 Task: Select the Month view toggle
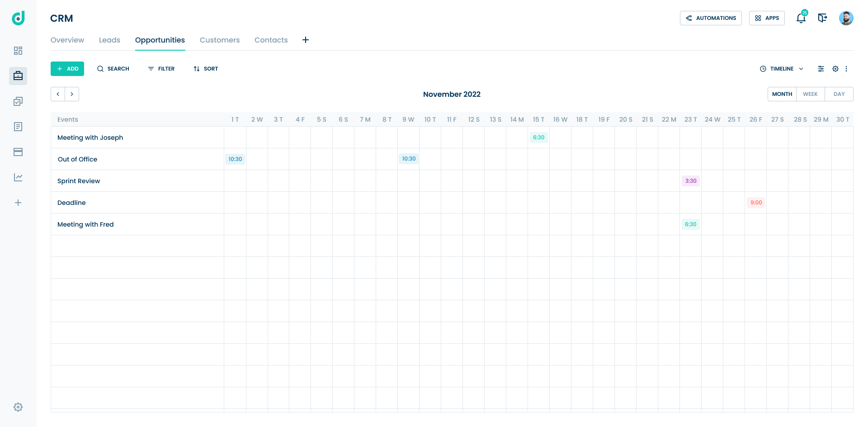(782, 94)
